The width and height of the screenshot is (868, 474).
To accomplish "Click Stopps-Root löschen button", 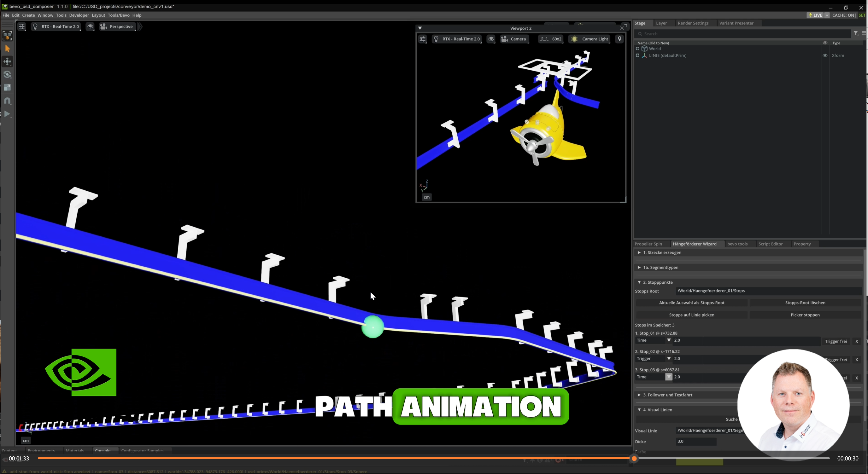I will [x=805, y=303].
